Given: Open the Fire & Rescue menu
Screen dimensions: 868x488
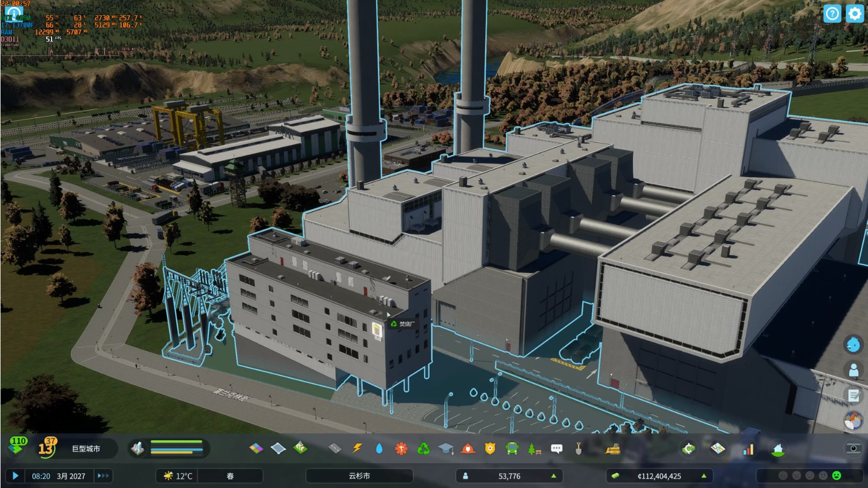Looking at the screenshot, I should coord(468,448).
